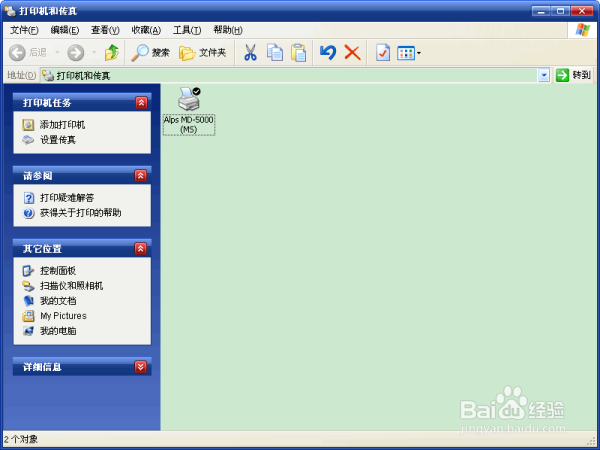Open 我的电脑 link
600x450 pixels.
[x=58, y=331]
